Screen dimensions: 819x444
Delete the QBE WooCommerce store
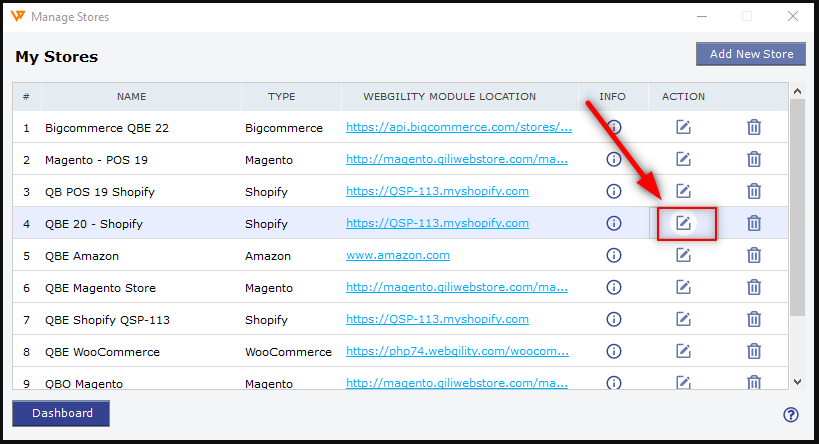(x=754, y=351)
